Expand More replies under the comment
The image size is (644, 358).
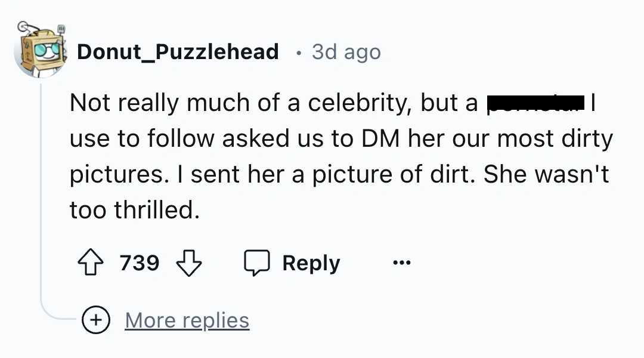pyautogui.click(x=187, y=321)
